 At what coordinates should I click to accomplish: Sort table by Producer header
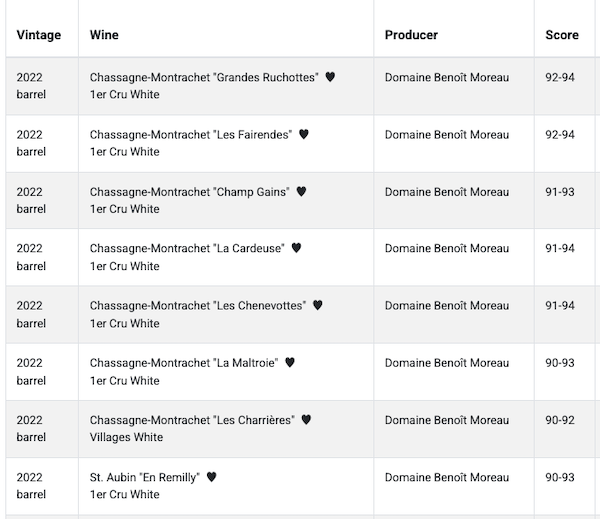411,35
